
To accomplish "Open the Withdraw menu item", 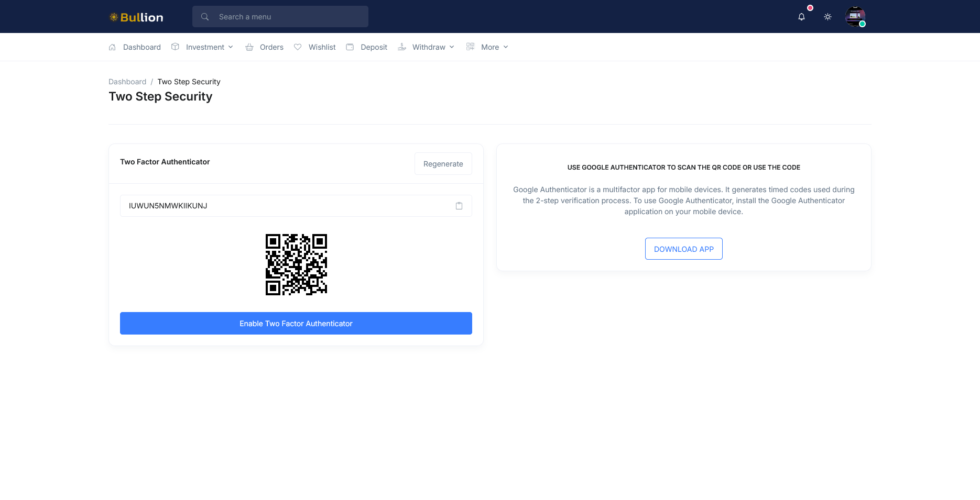I will (429, 47).
